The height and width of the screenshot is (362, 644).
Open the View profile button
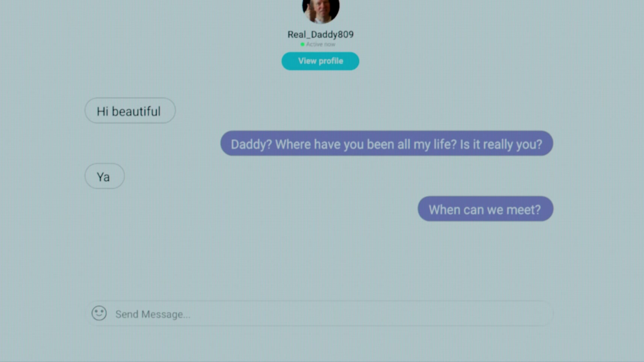click(x=320, y=61)
